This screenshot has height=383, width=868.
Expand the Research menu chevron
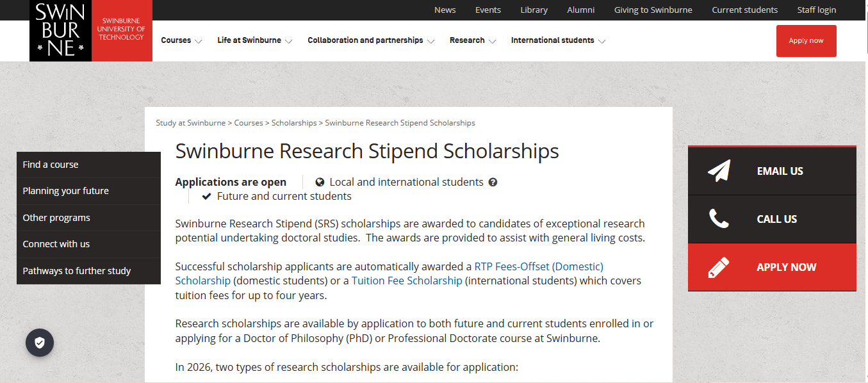(x=492, y=41)
